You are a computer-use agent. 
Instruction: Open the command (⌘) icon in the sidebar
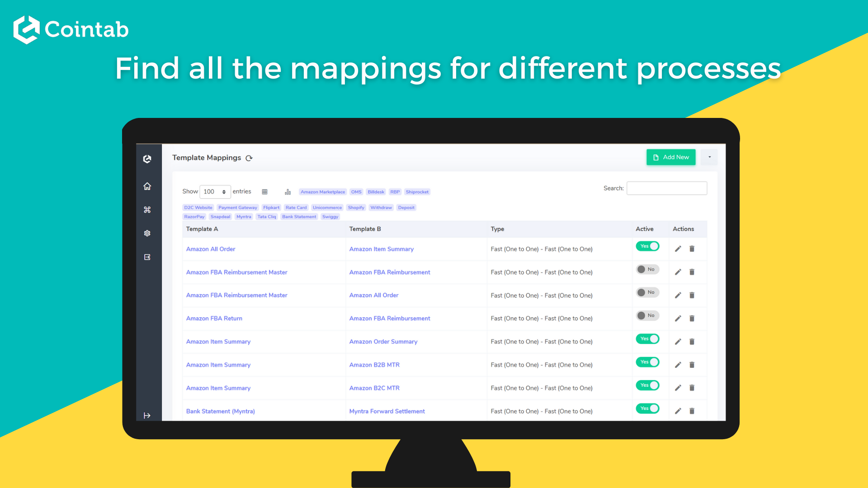(147, 209)
